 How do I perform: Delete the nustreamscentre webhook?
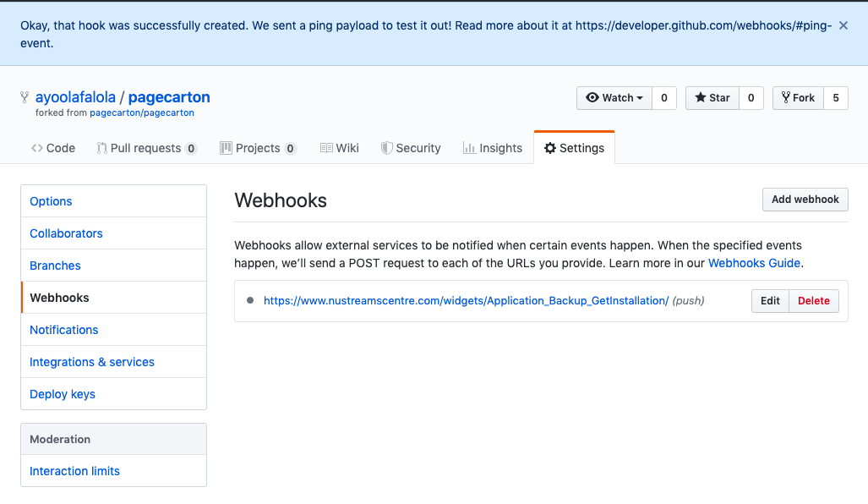point(814,301)
